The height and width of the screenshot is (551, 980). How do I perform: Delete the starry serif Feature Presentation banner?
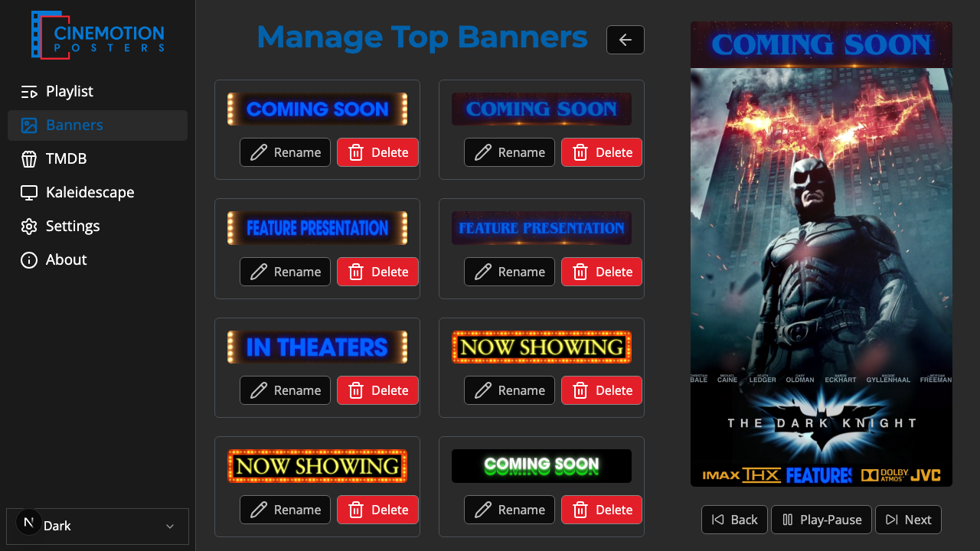tap(602, 272)
